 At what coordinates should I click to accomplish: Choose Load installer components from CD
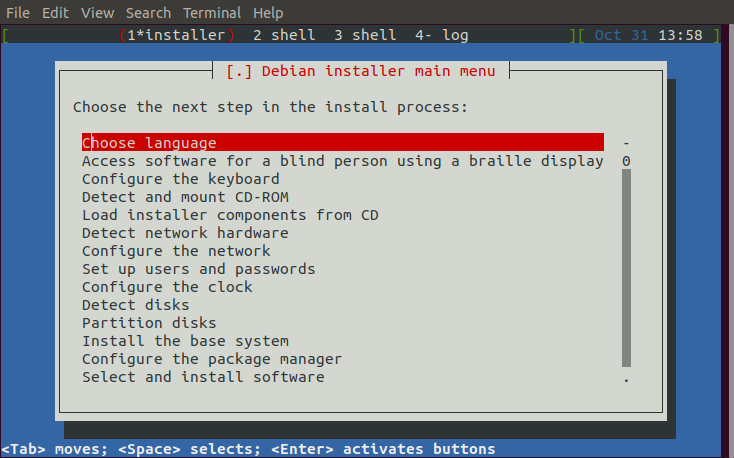coord(229,215)
